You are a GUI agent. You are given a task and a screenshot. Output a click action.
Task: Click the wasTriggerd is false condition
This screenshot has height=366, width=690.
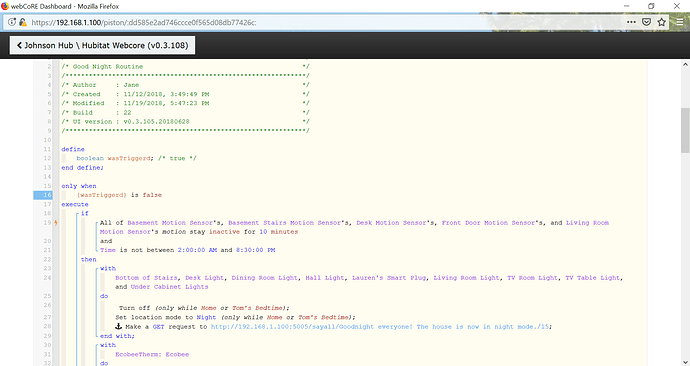119,195
